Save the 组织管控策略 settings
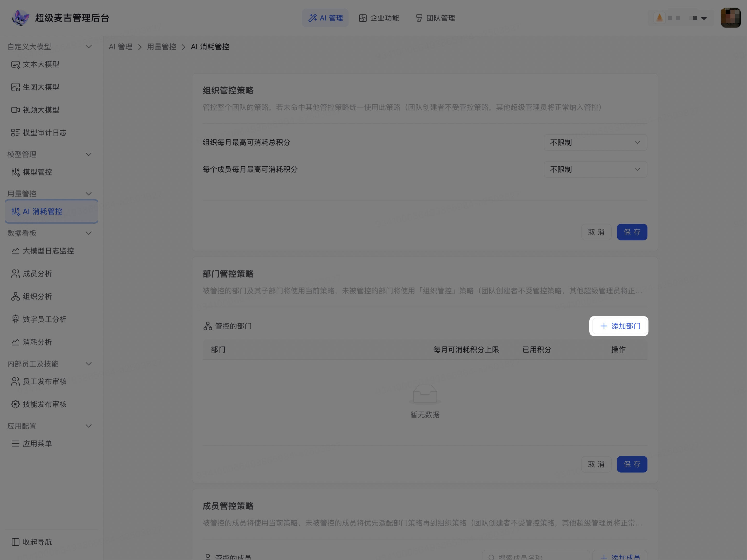 632,232
